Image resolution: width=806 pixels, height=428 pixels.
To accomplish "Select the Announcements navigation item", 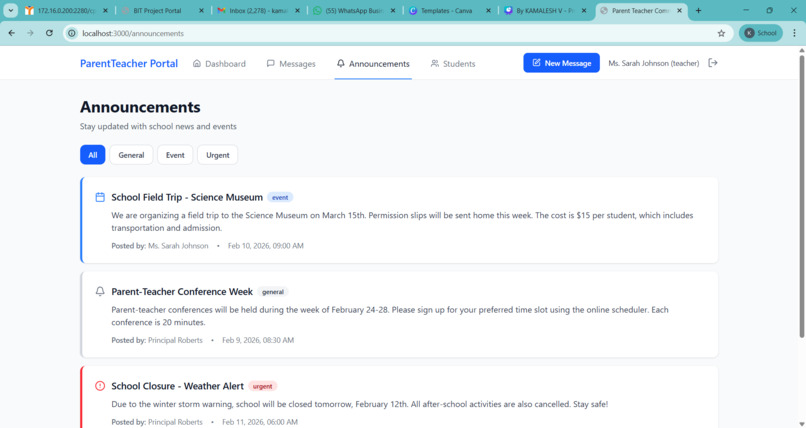I will click(373, 64).
